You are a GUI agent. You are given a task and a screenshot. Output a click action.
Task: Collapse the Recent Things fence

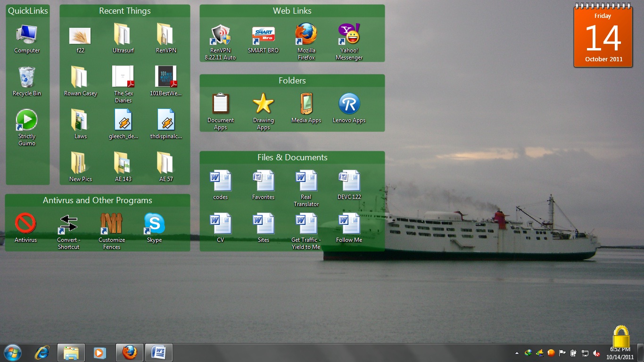(124, 10)
